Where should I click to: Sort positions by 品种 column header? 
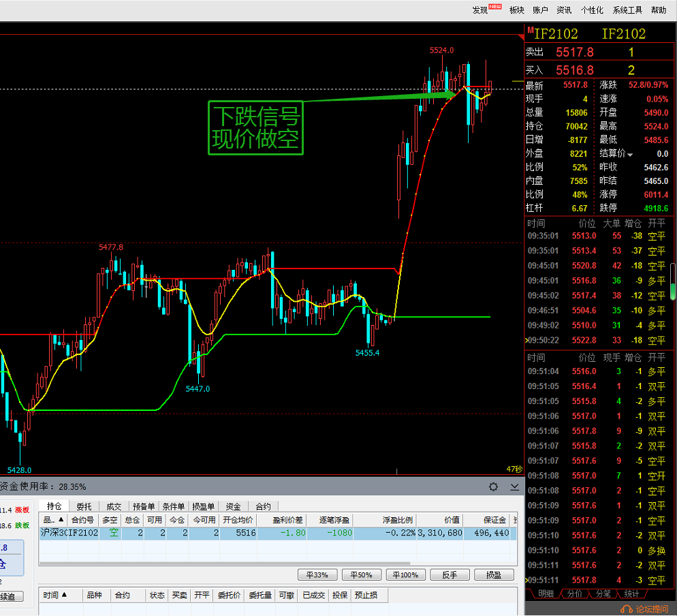[x=54, y=520]
